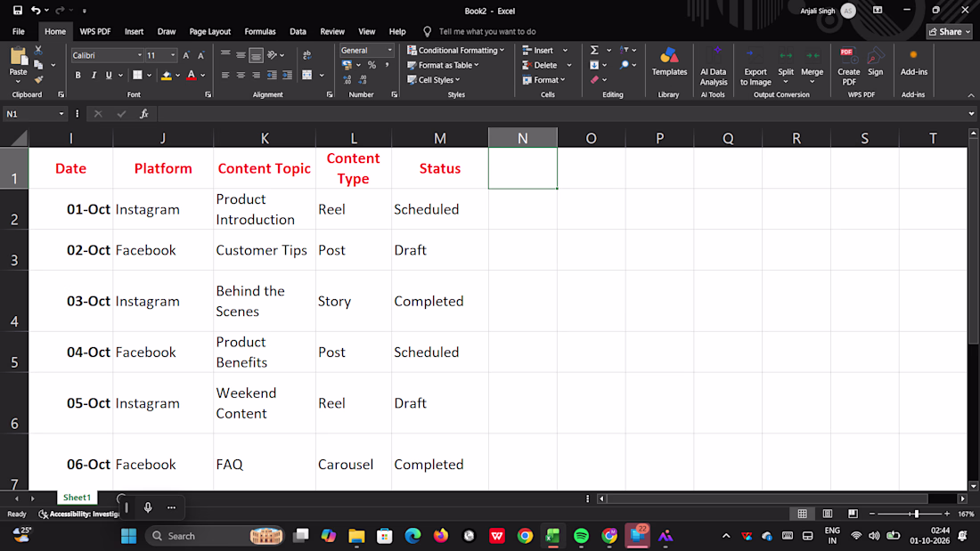Screen dimensions: 980x551
Task: Toggle Italic formatting
Action: [x=94, y=76]
